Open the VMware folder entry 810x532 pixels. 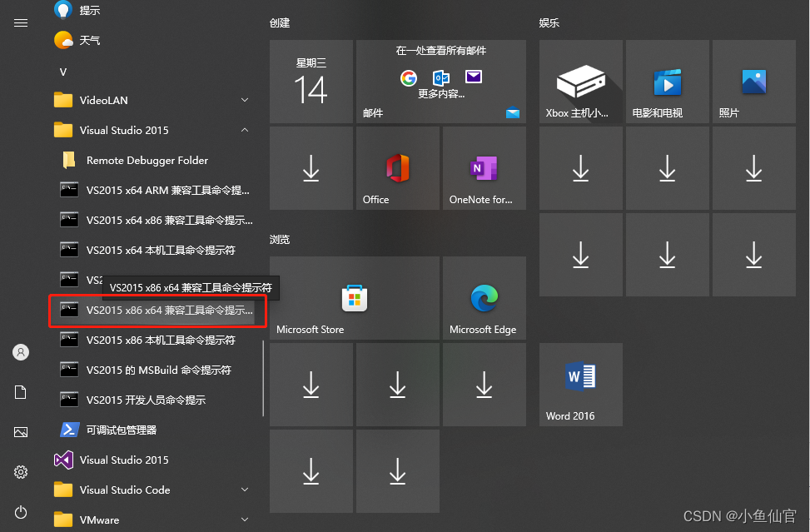155,519
